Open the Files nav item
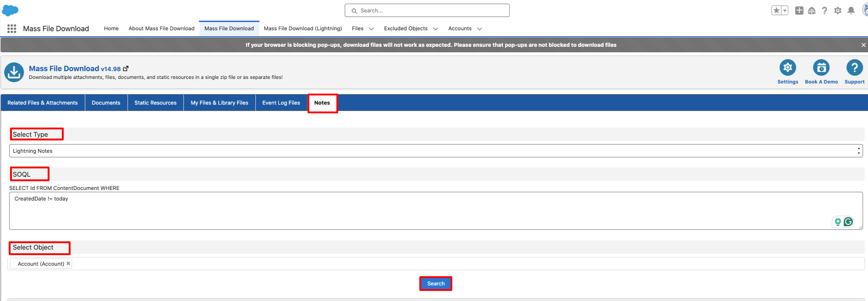Image resolution: width=868 pixels, height=301 pixels. 357,28
